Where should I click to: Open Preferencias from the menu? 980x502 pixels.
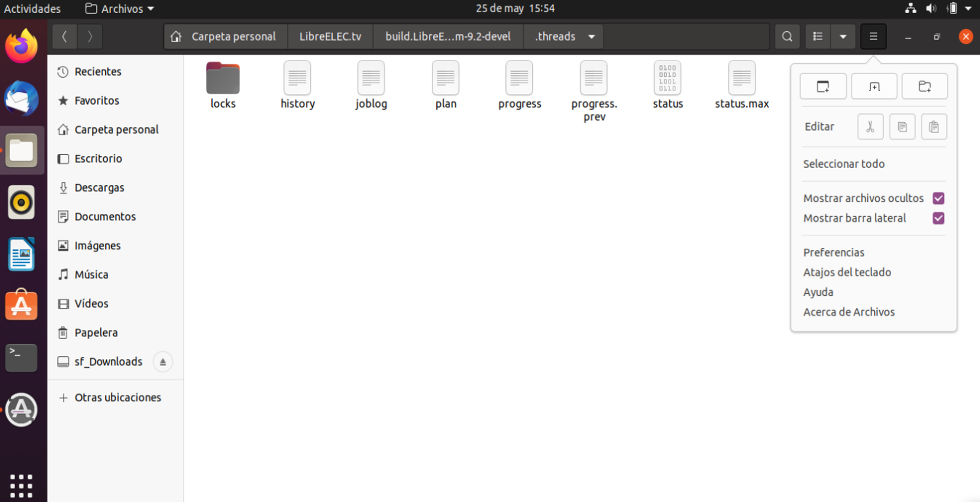834,252
